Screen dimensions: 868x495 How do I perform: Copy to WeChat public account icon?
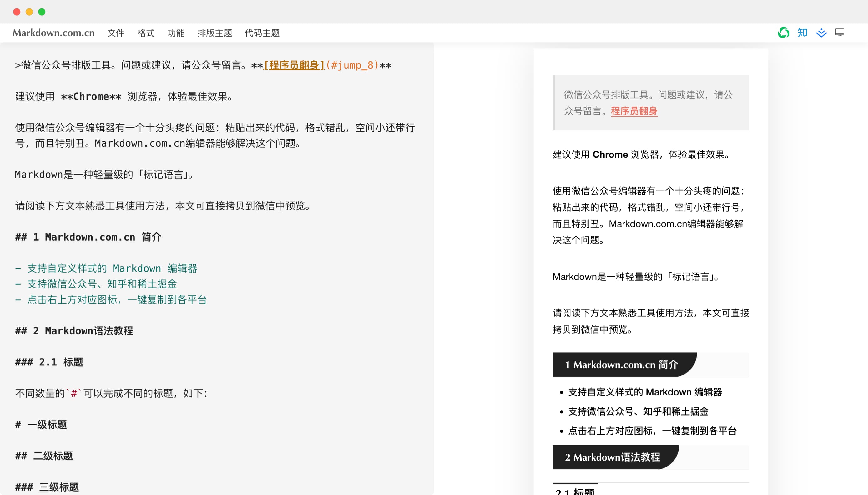tap(783, 33)
